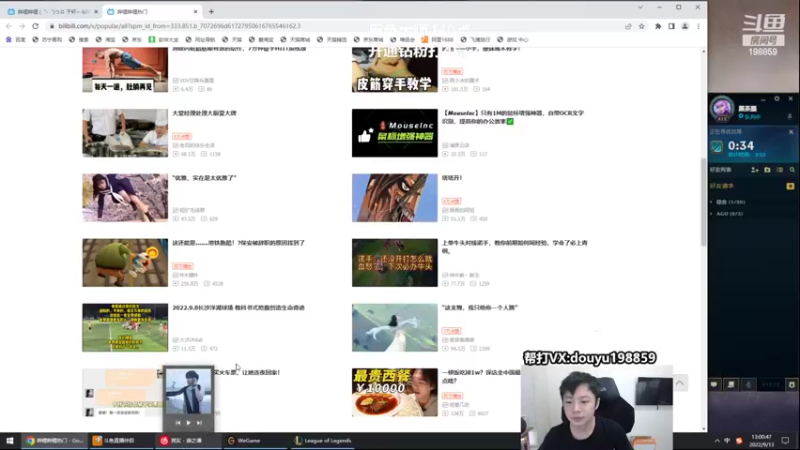The height and width of the screenshot is (450, 800).
Task: Open the League chat bubble icon
Action: click(x=714, y=385)
